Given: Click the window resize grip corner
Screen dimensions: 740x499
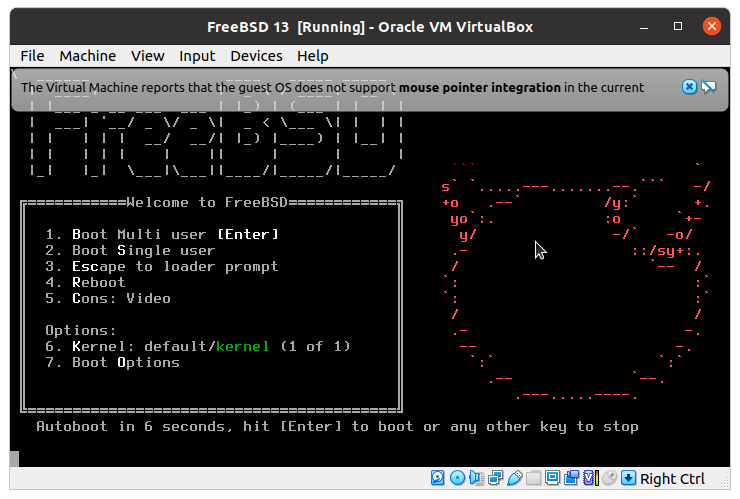Looking at the screenshot, I should (x=723, y=482).
